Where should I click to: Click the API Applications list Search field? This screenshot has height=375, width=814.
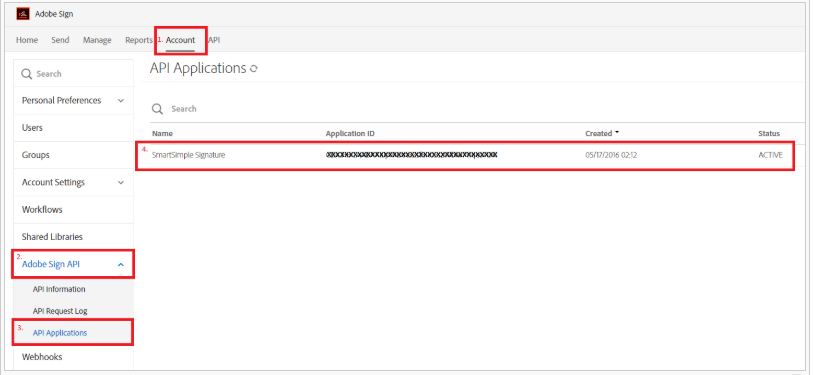pyautogui.click(x=184, y=109)
